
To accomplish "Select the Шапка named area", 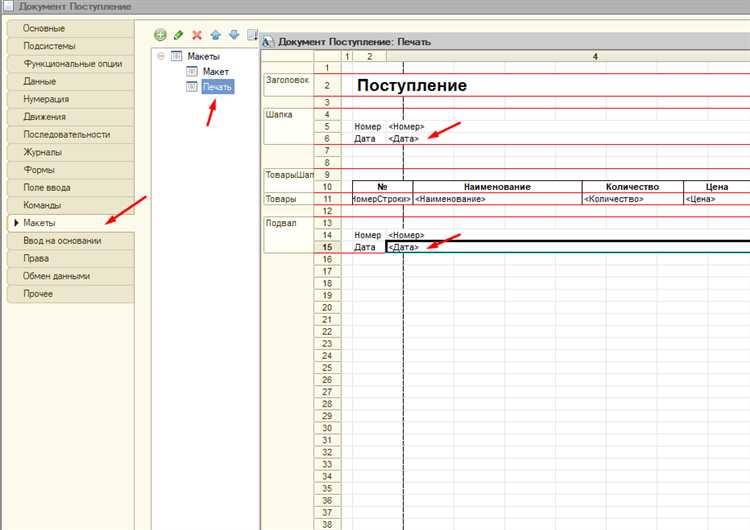I will [288, 126].
